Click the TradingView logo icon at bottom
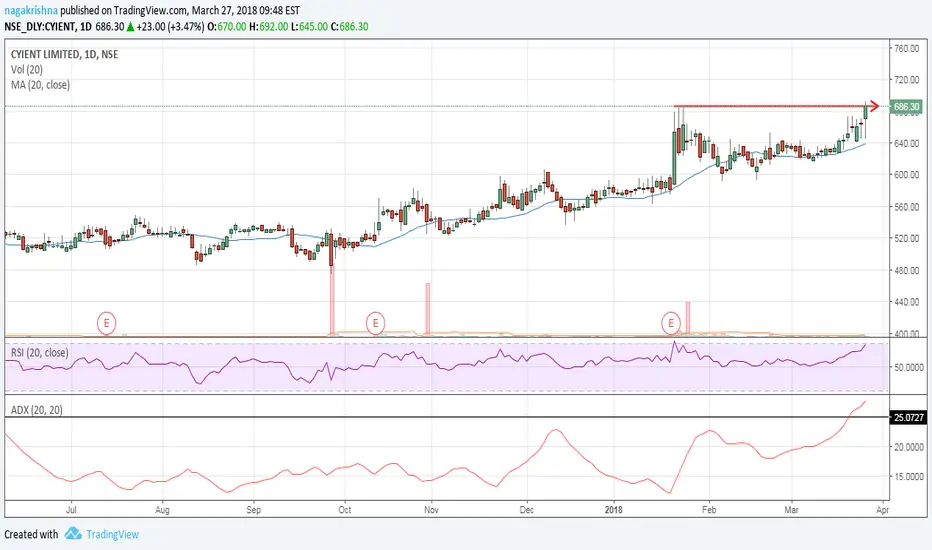932x550 pixels. click(x=73, y=533)
